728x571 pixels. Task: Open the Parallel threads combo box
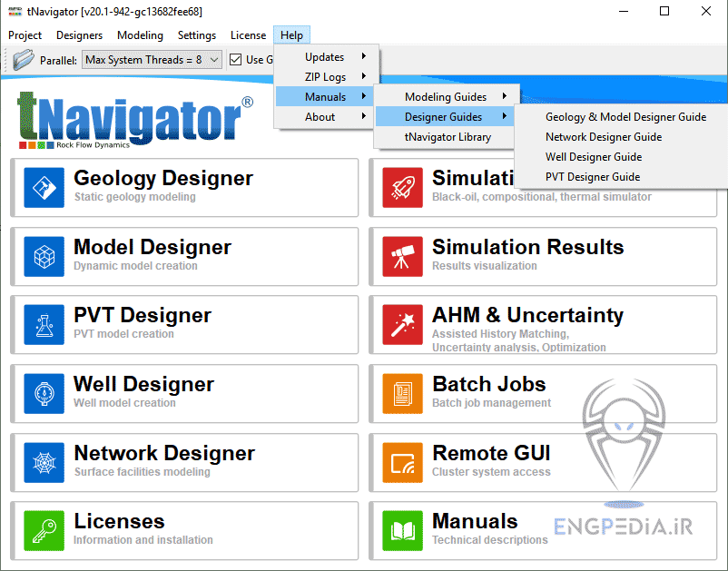tap(152, 59)
